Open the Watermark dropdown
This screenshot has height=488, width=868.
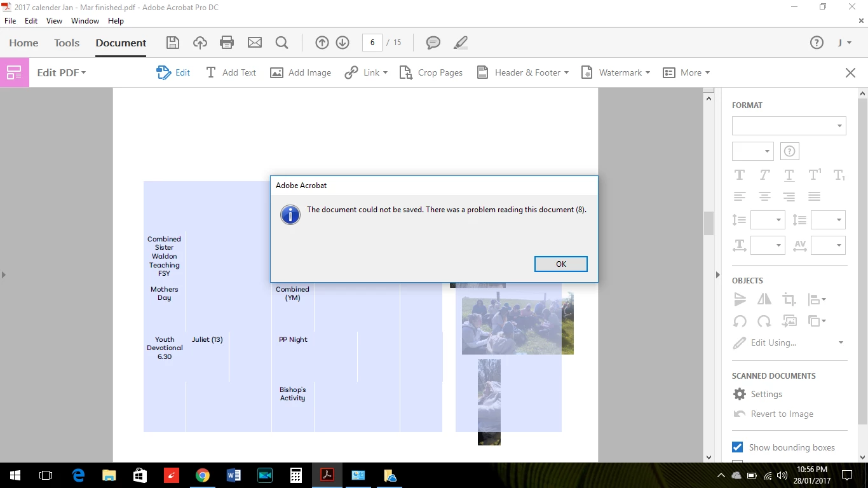616,72
